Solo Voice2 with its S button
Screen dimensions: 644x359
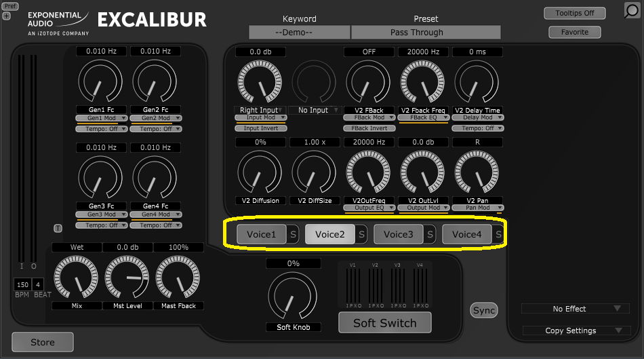(361, 234)
